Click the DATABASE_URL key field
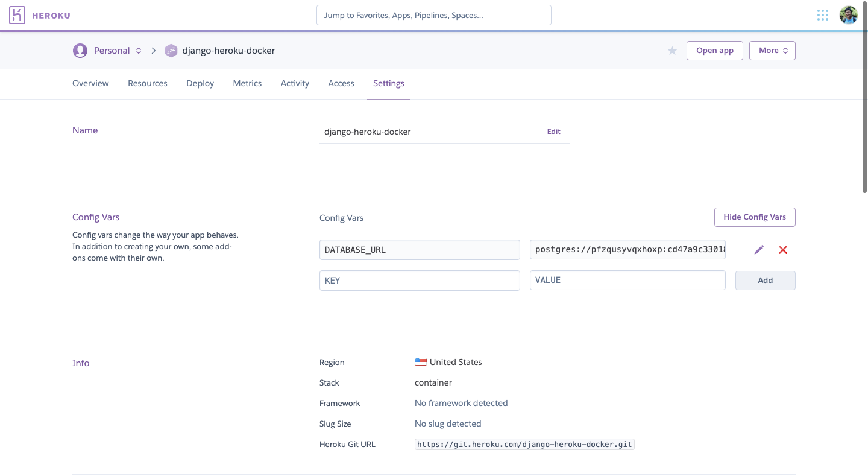 coord(420,250)
